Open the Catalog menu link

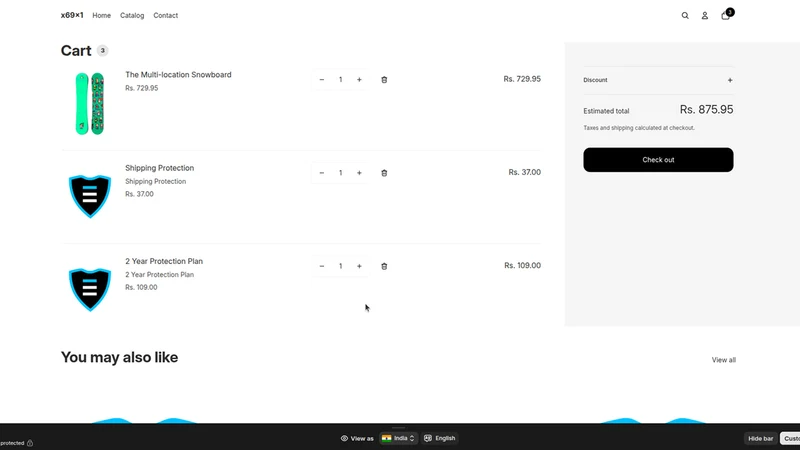pos(132,16)
